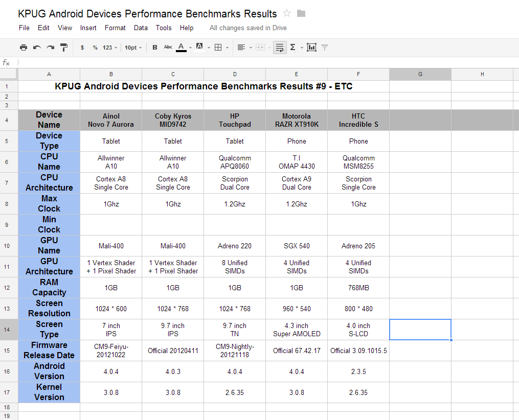519x420 pixels.
Task: Select row 9 header
Action: tap(9, 225)
